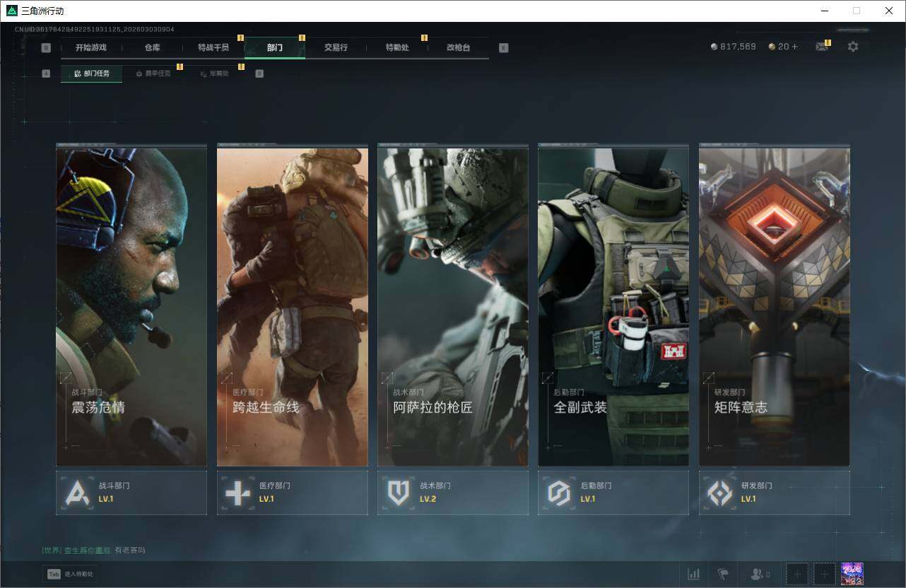Open the mail inbox envelope icon
906x588 pixels.
pos(821,47)
